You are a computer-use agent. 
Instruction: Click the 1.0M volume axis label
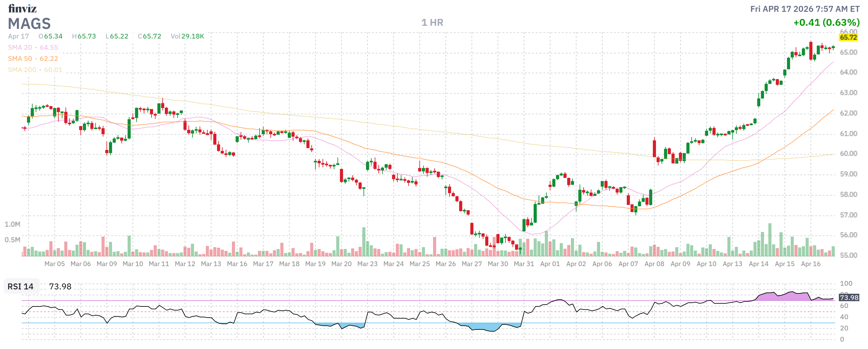(x=12, y=224)
